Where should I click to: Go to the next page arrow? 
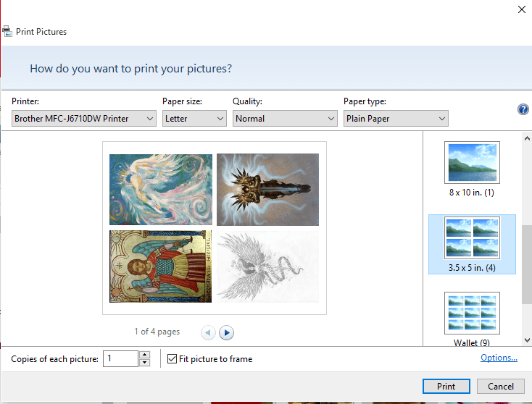pos(226,332)
